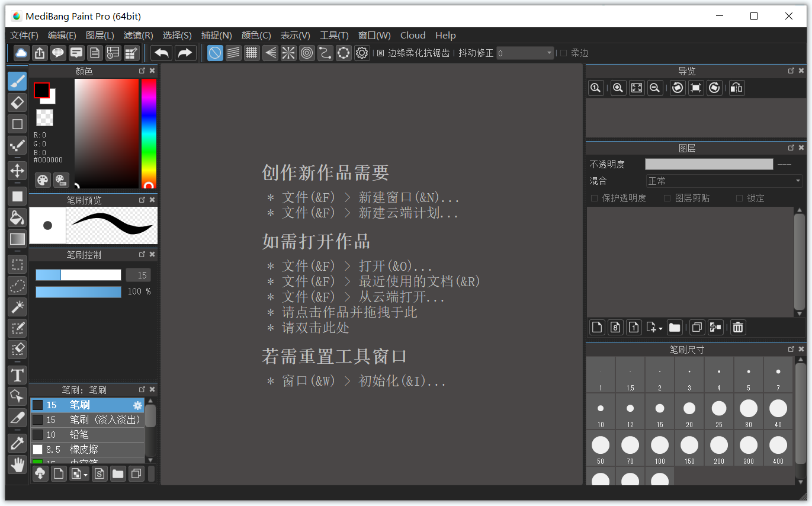Image resolution: width=812 pixels, height=506 pixels.
Task: Enable the grid snap icon
Action: [x=252, y=53]
